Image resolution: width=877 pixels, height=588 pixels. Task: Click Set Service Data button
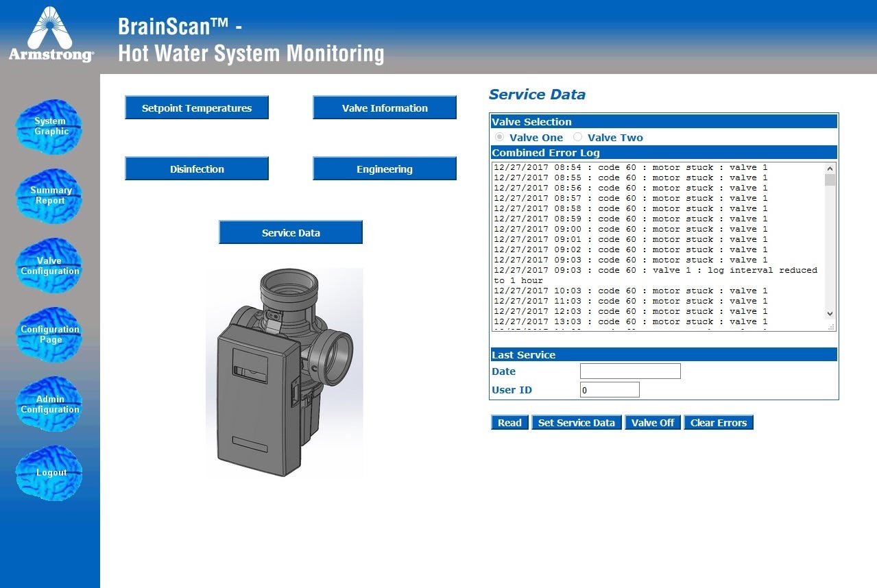(577, 423)
